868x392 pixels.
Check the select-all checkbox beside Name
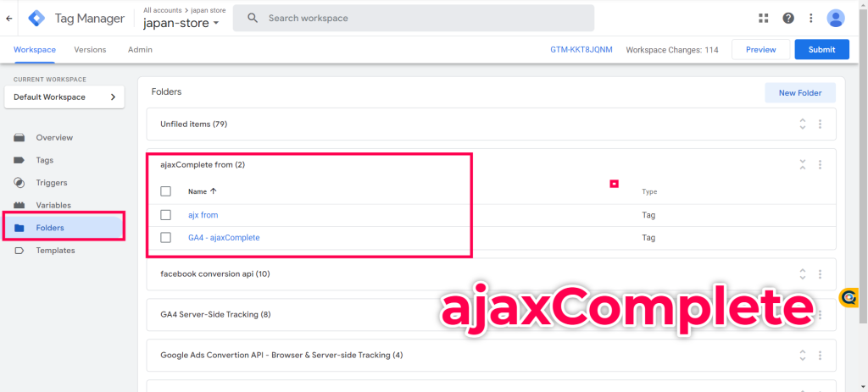pyautogui.click(x=165, y=191)
